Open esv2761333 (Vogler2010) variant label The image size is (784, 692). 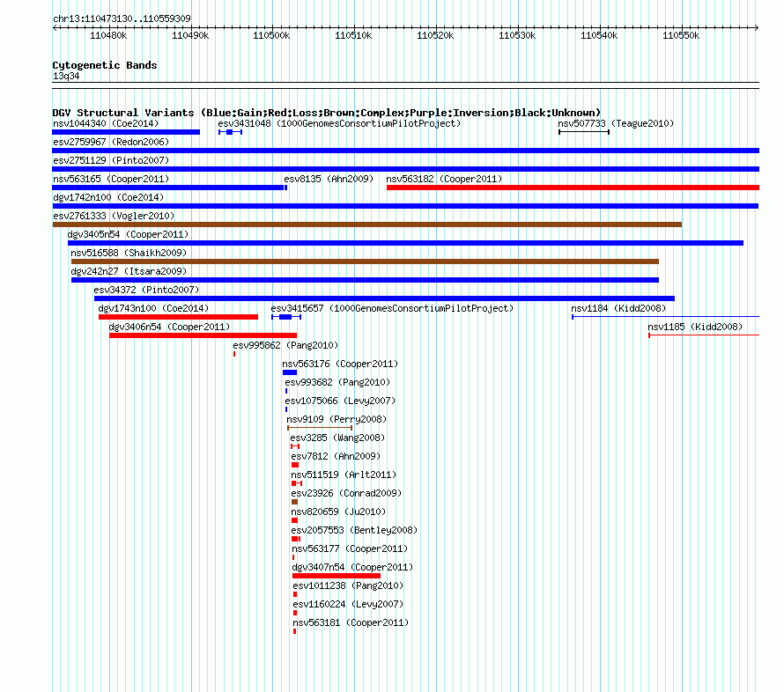coord(114,216)
